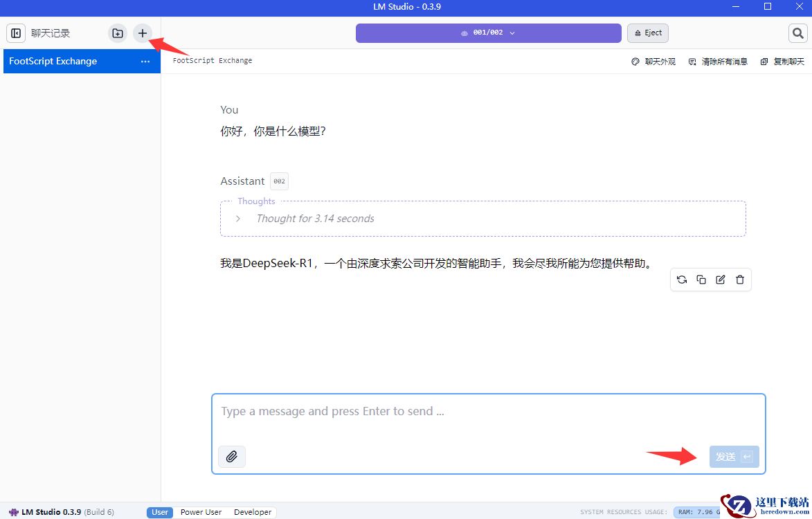Eject the loaded model
This screenshot has width=812, height=519.
(x=648, y=33)
